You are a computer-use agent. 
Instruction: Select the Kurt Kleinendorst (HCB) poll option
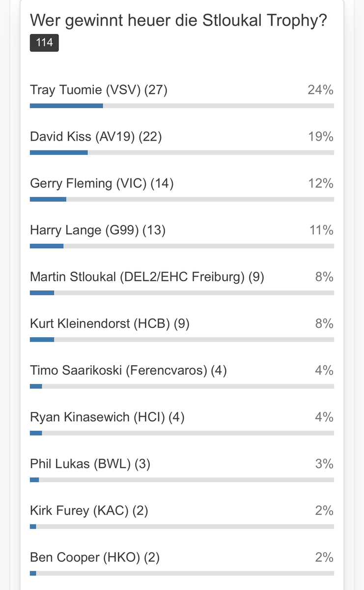tap(110, 324)
